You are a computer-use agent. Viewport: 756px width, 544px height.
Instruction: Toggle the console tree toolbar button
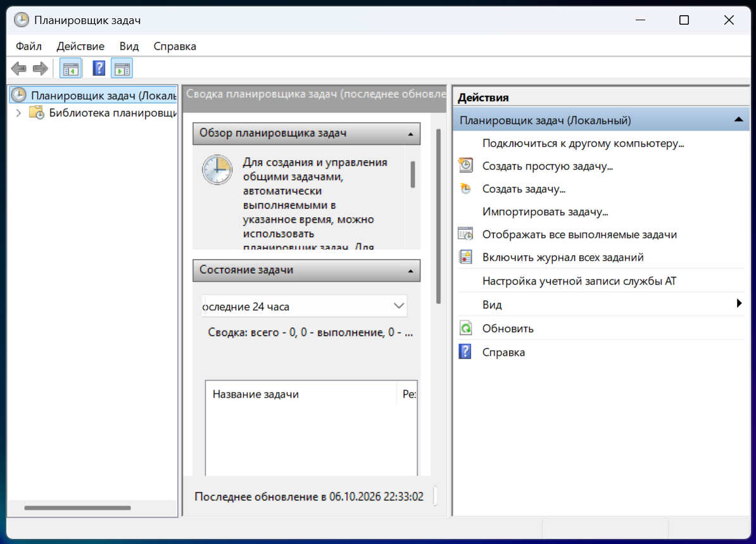click(x=70, y=68)
